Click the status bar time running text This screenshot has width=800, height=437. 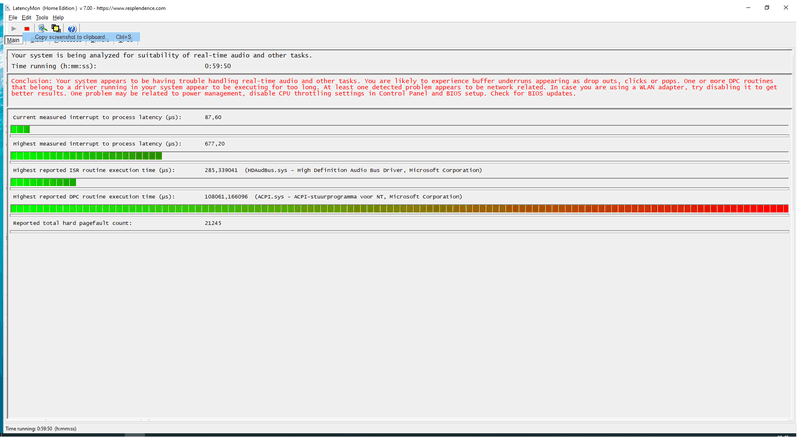tap(41, 429)
